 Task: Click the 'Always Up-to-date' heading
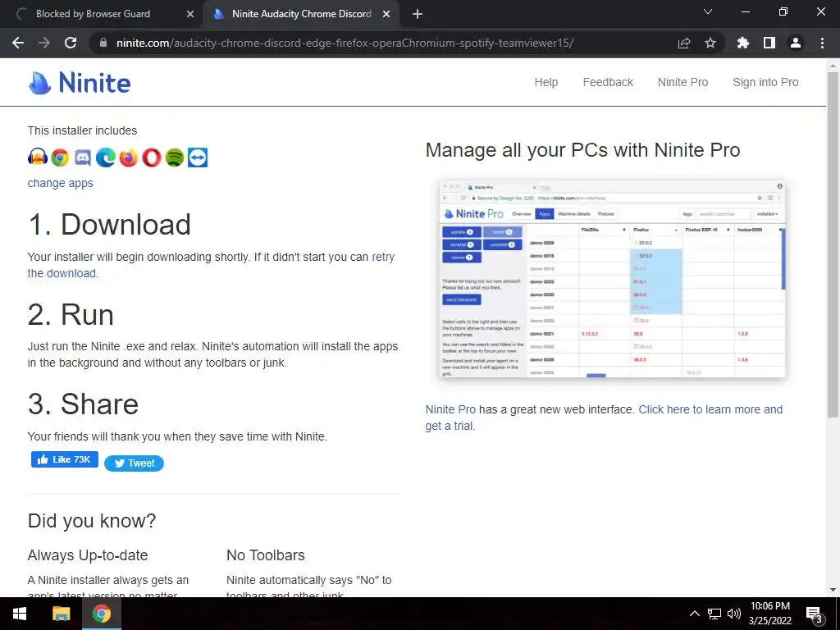coord(87,555)
